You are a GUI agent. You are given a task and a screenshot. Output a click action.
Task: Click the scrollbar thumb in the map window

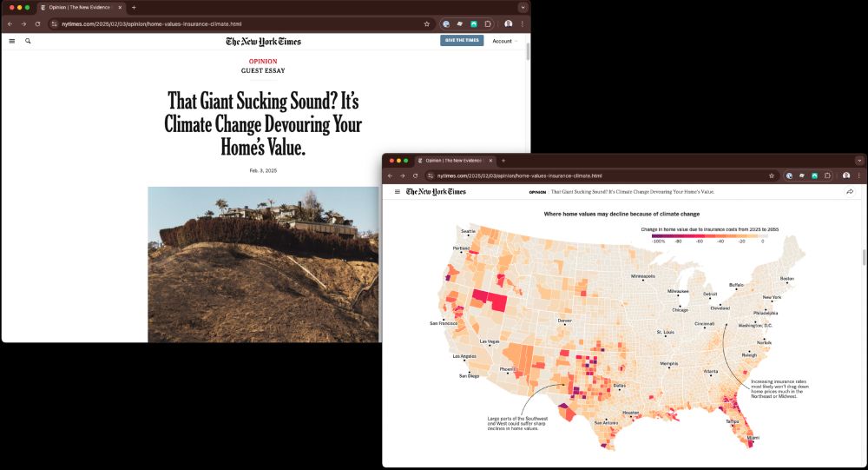pyautogui.click(x=865, y=258)
